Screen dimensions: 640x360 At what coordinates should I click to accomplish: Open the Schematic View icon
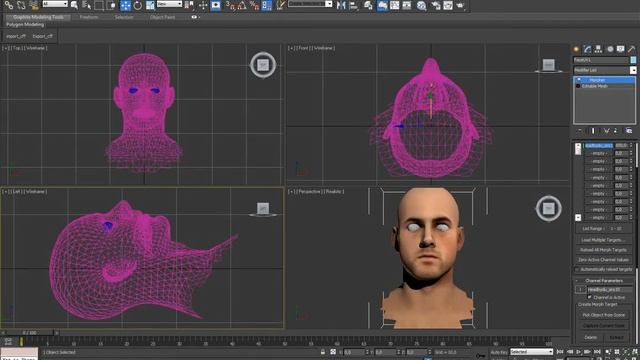click(407, 5)
